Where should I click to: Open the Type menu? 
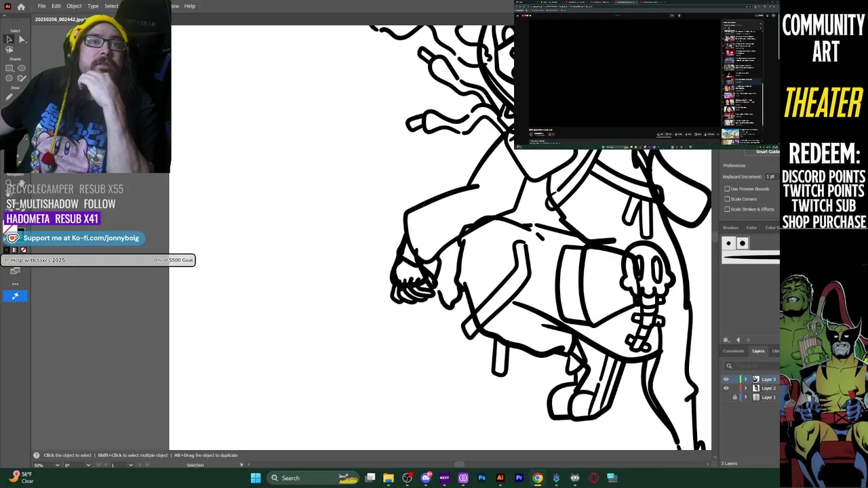(x=93, y=6)
